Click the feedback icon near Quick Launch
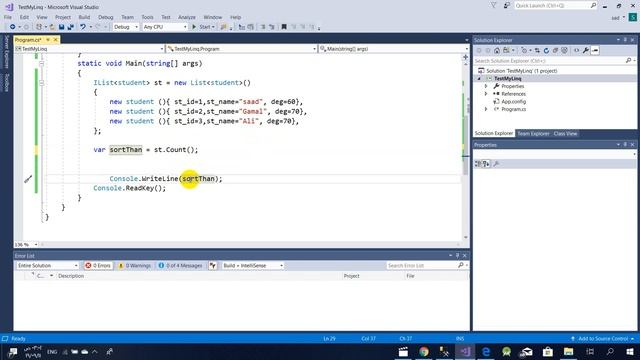This screenshot has height=360, width=640. 507,5
